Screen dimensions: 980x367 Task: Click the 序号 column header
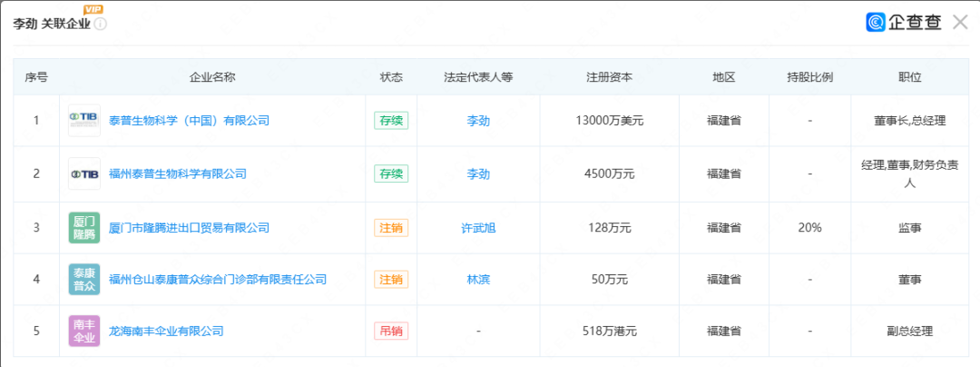click(36, 77)
